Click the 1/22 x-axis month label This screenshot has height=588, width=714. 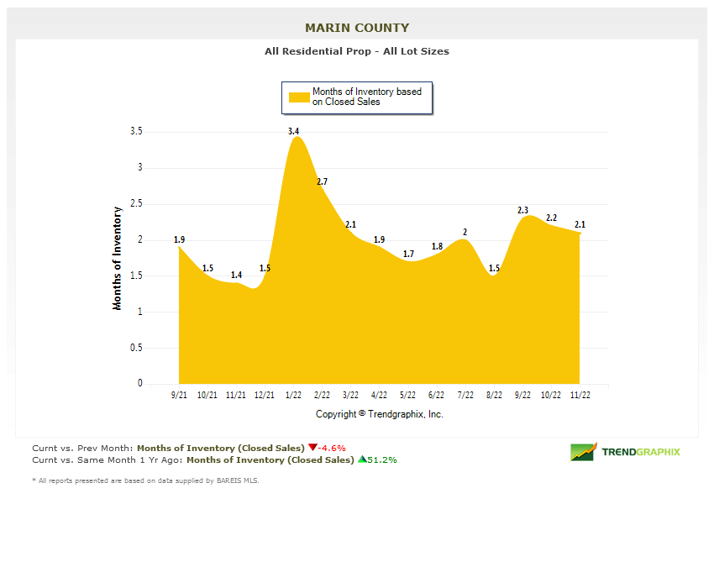click(x=294, y=395)
